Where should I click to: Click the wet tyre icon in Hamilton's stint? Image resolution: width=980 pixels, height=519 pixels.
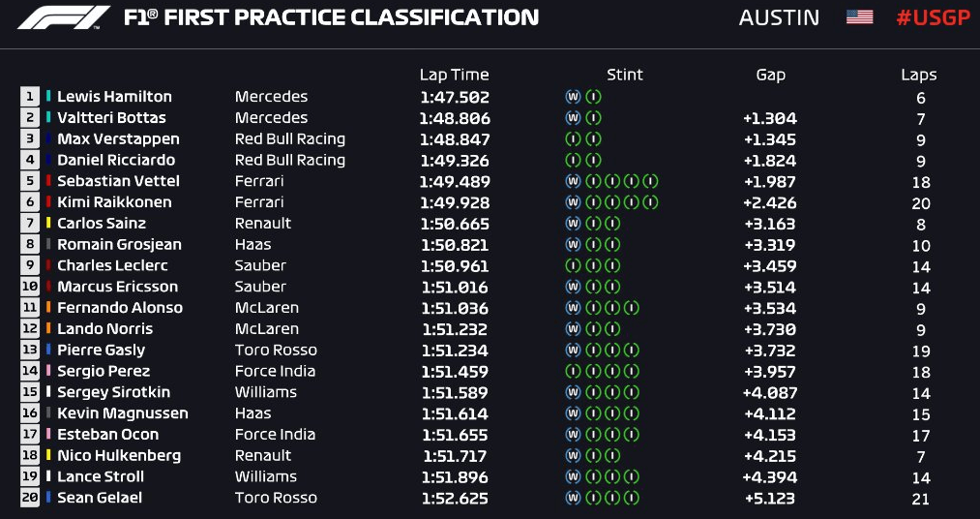pyautogui.click(x=573, y=97)
